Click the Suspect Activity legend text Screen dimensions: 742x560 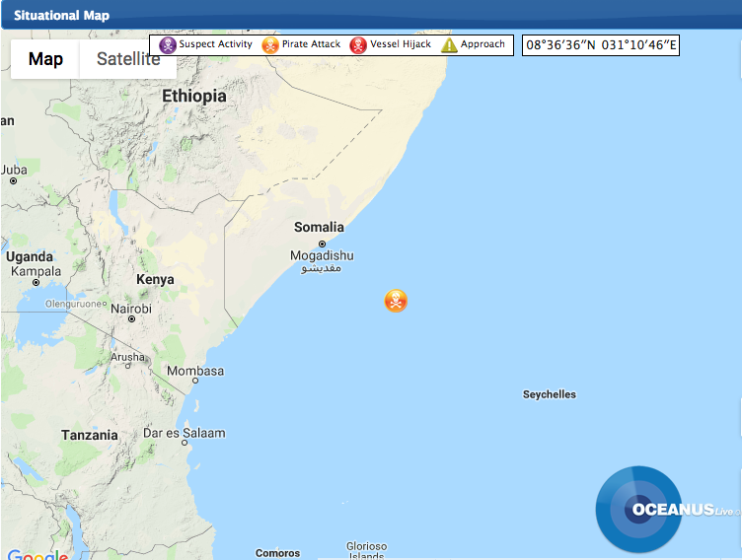tap(215, 44)
